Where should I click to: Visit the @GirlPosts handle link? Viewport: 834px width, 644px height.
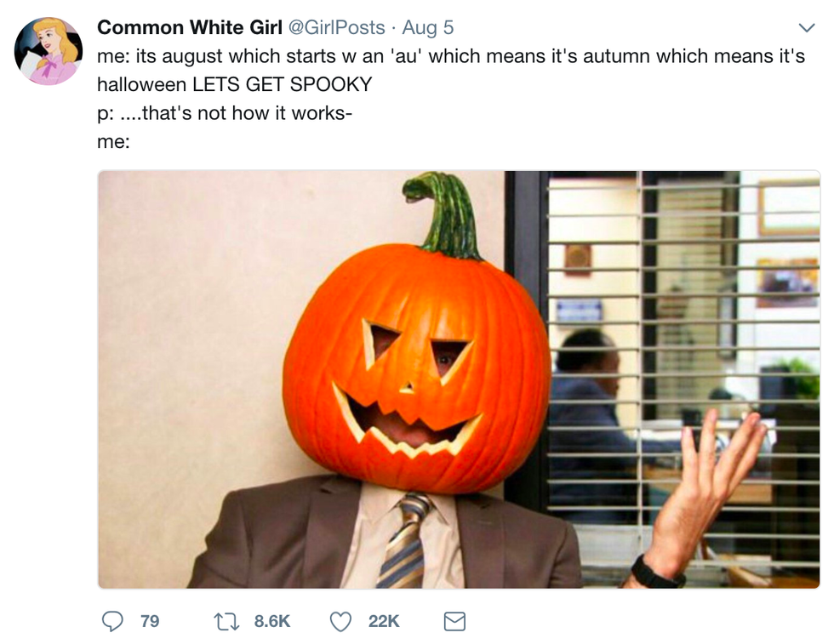(337, 27)
